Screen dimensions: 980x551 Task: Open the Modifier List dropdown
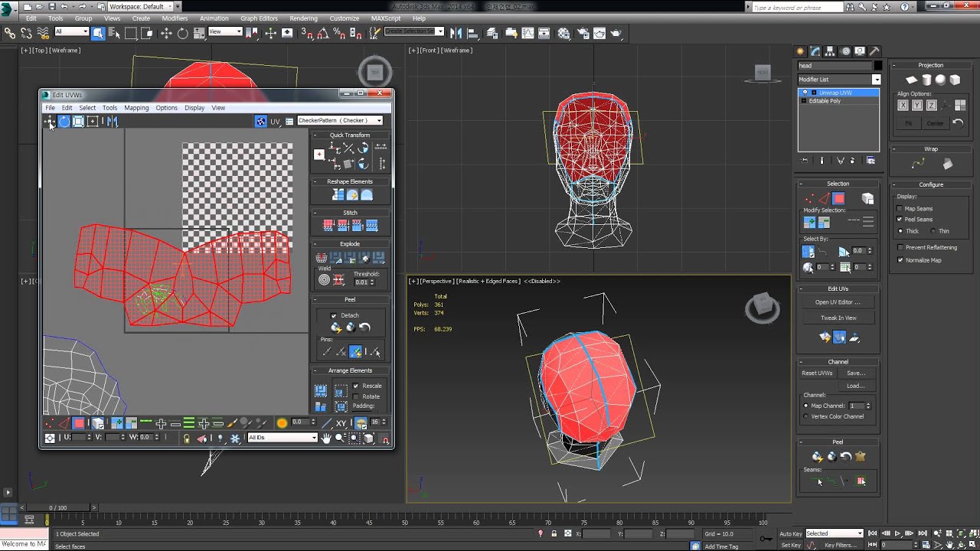839,80
